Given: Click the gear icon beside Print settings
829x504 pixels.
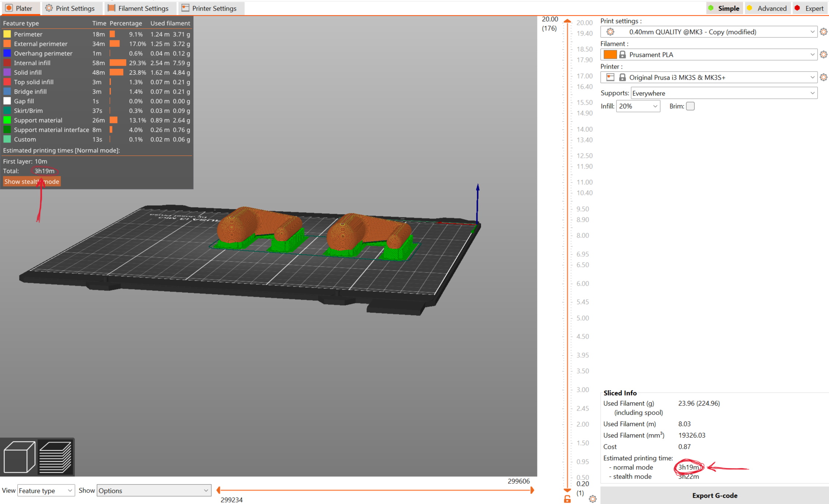Looking at the screenshot, I should point(823,32).
